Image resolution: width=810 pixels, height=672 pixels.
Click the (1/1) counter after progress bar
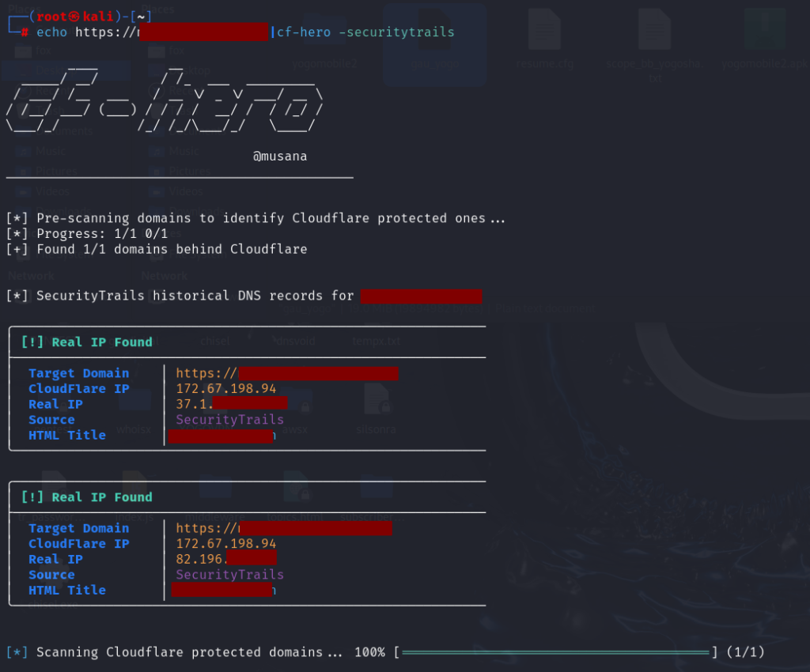tap(745, 652)
